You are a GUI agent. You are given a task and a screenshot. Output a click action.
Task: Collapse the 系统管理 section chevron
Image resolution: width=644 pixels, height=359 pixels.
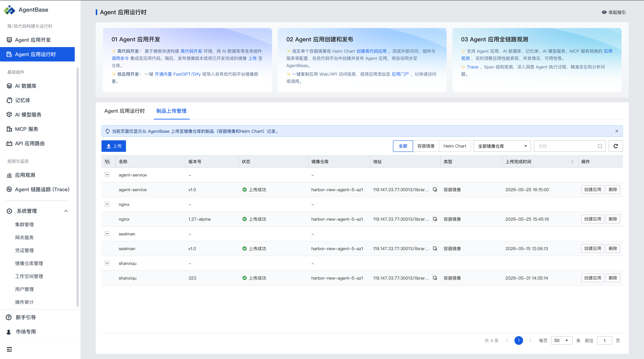point(66,211)
